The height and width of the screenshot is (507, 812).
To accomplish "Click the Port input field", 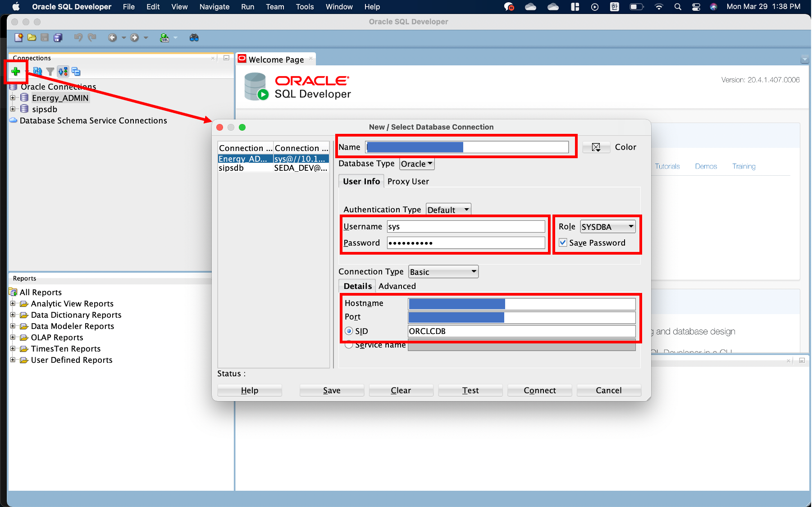I will (x=522, y=317).
